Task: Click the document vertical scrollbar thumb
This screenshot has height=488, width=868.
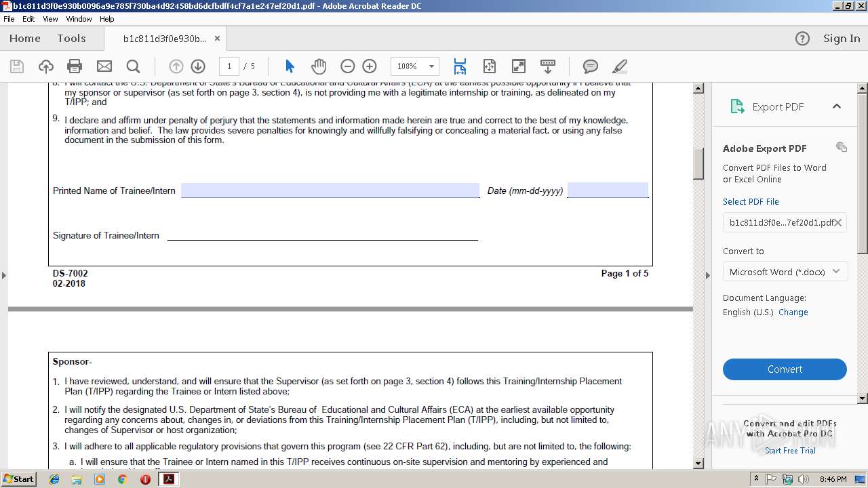Action: [x=698, y=163]
